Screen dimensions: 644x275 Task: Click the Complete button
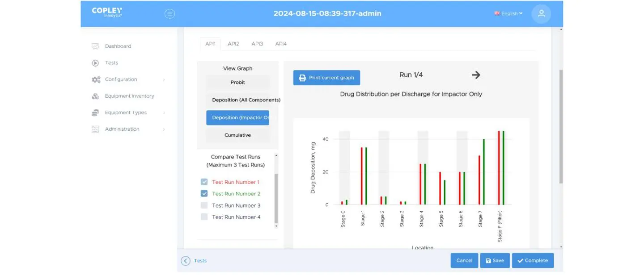[x=533, y=260]
